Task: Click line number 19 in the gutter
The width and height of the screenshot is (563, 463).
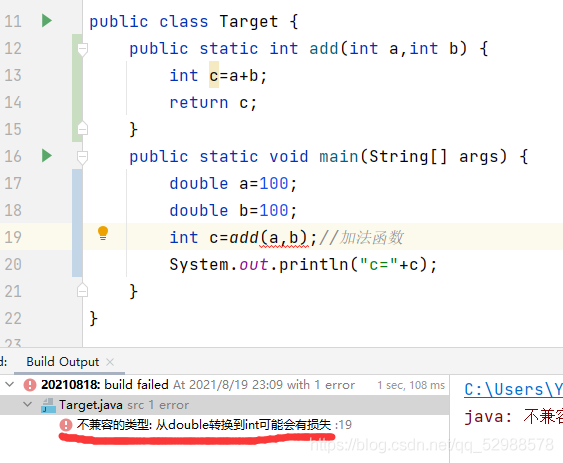Action: [13, 237]
